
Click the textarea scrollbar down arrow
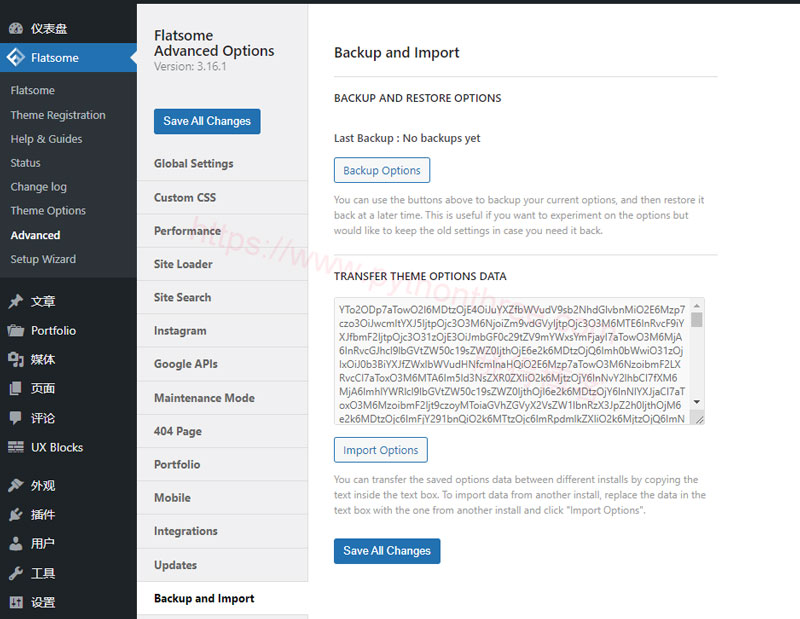click(x=697, y=402)
